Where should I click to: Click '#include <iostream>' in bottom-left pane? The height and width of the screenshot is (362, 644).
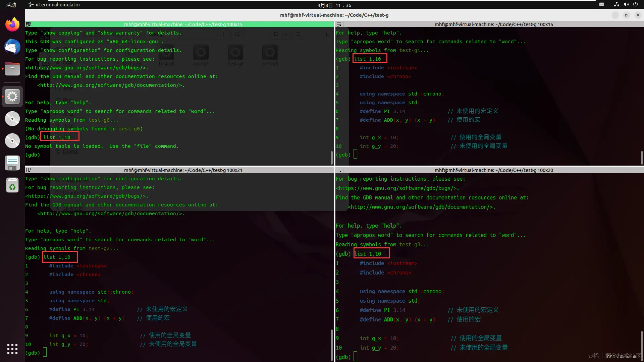point(78,266)
